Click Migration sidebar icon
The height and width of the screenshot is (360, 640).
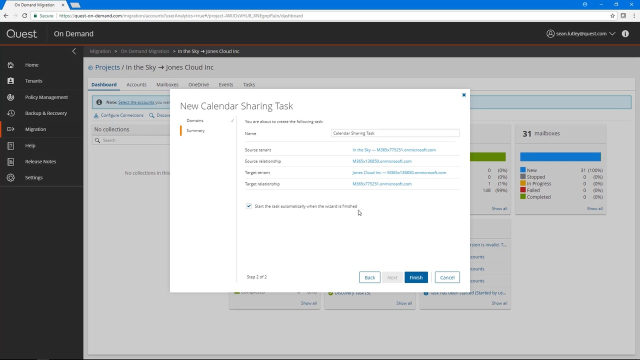[x=11, y=129]
